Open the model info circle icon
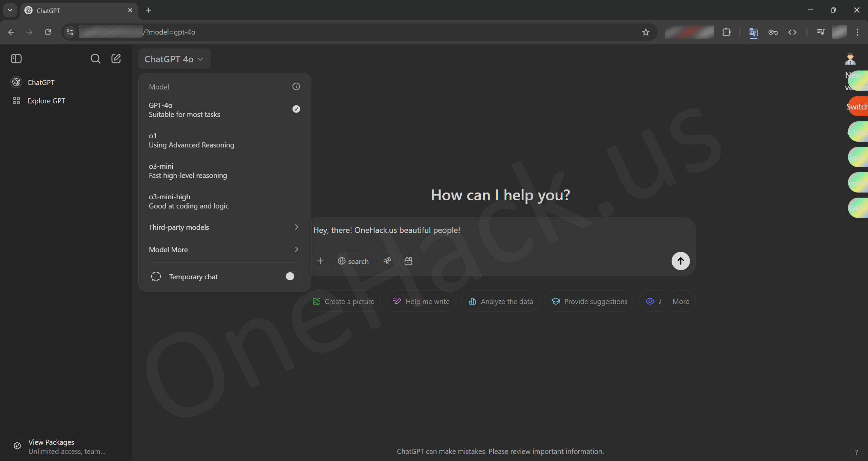The height and width of the screenshot is (461, 868). click(x=296, y=87)
